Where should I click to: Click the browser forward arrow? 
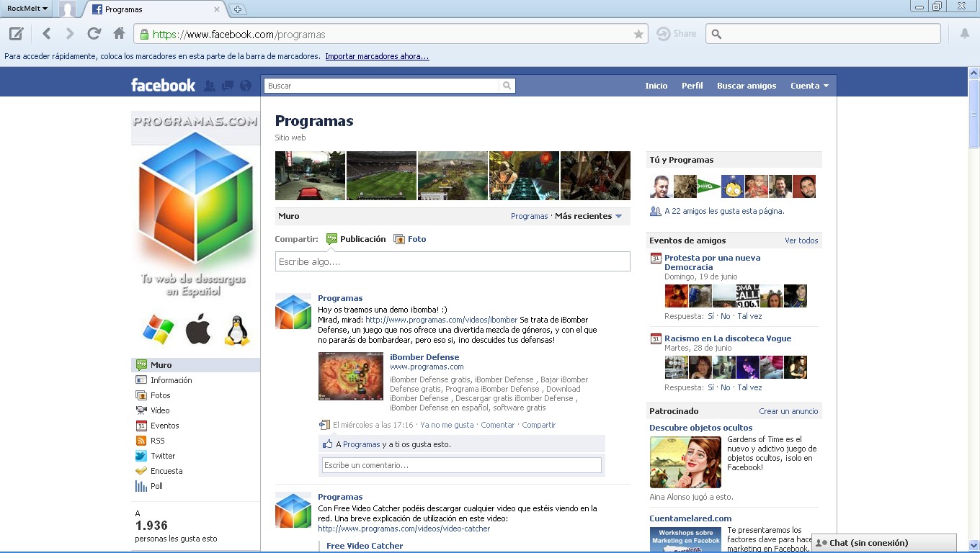pyautogui.click(x=70, y=33)
